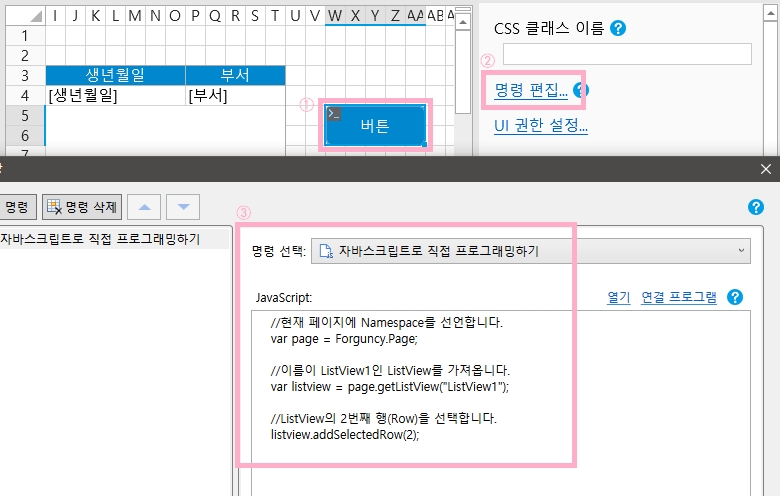
Task: Select the 생년월일 header cell
Action: click(115, 75)
